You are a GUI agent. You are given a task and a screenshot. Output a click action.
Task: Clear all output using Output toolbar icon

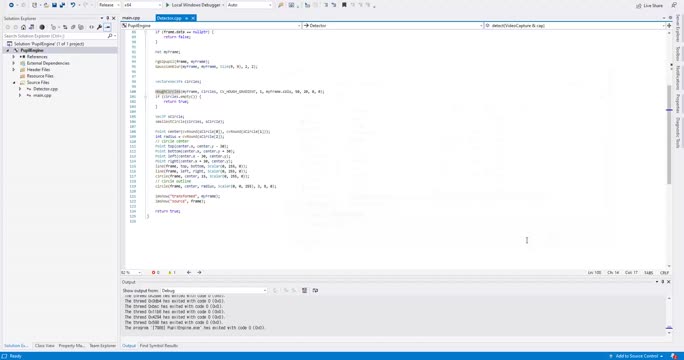304,291
